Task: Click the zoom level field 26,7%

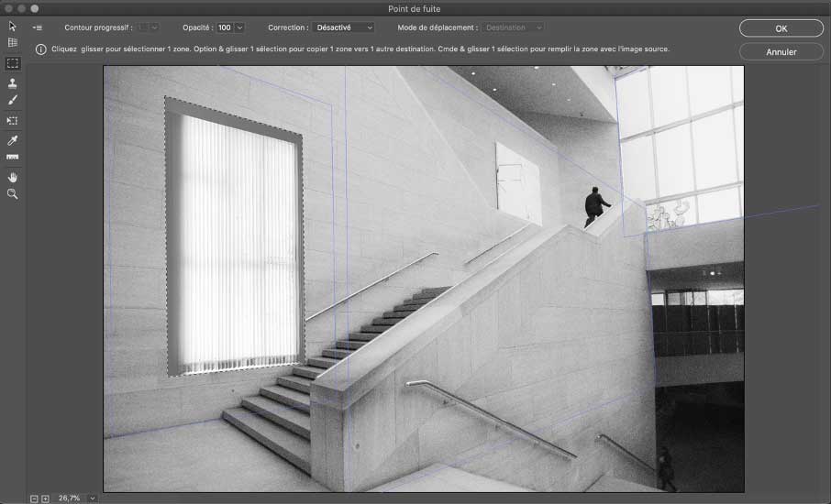Action: (x=71, y=499)
